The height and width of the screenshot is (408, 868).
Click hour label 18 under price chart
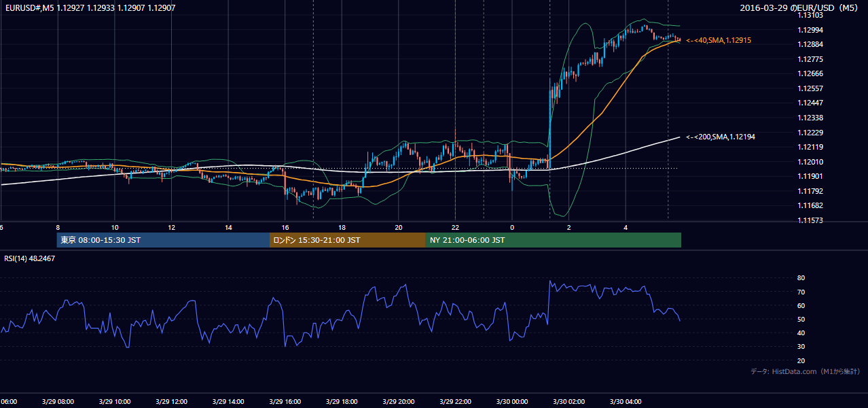tap(342, 227)
